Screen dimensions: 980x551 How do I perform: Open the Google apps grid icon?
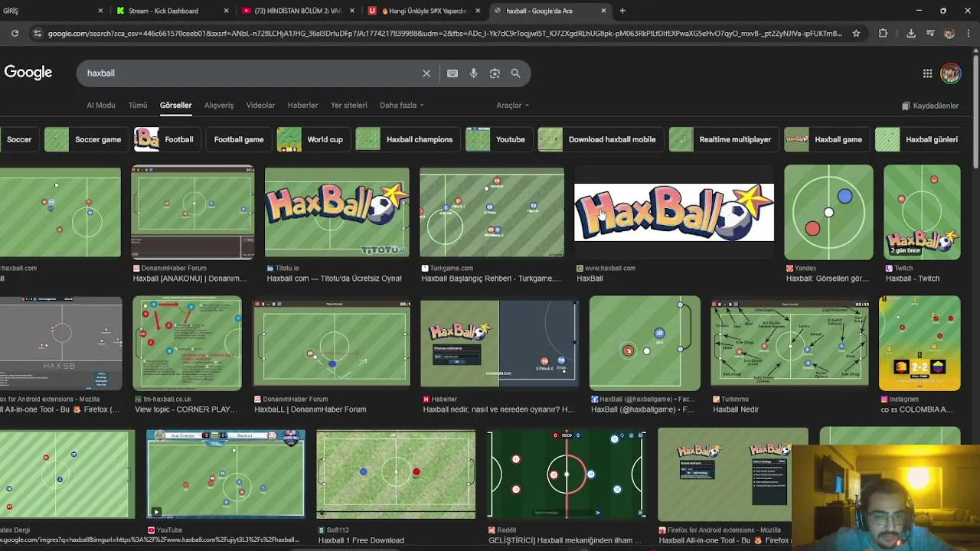(x=927, y=73)
